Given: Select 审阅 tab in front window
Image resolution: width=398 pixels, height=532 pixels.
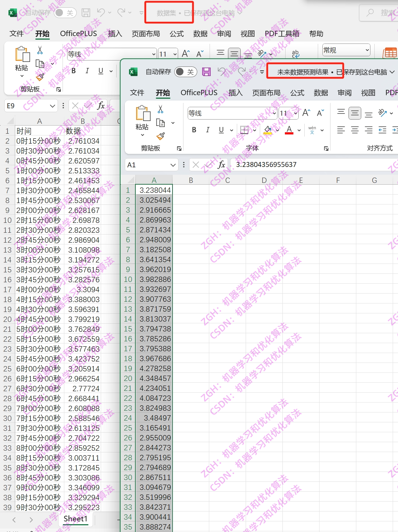Looking at the screenshot, I should pyautogui.click(x=345, y=93).
